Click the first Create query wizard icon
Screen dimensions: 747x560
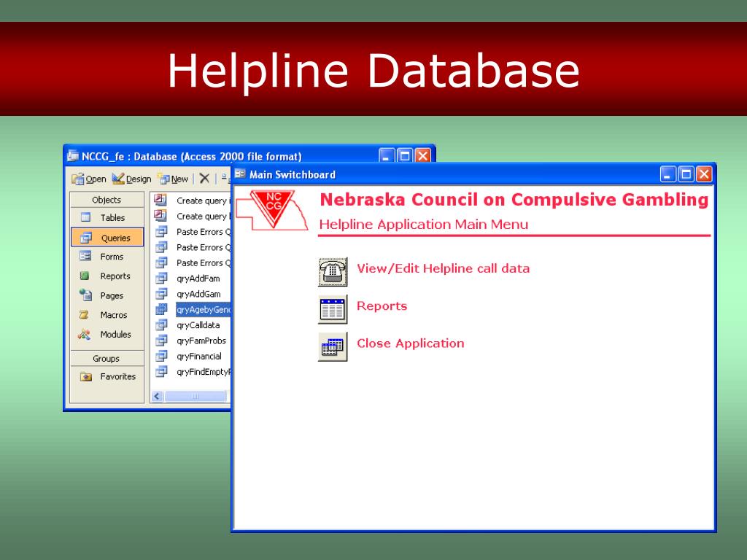pyautogui.click(x=160, y=200)
